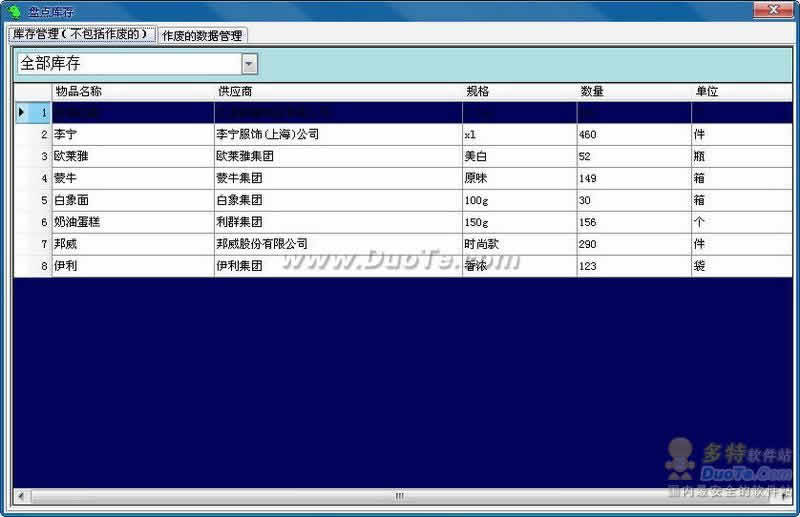Click supplier cell 白象集团
The width and height of the screenshot is (800, 517).
tap(338, 200)
